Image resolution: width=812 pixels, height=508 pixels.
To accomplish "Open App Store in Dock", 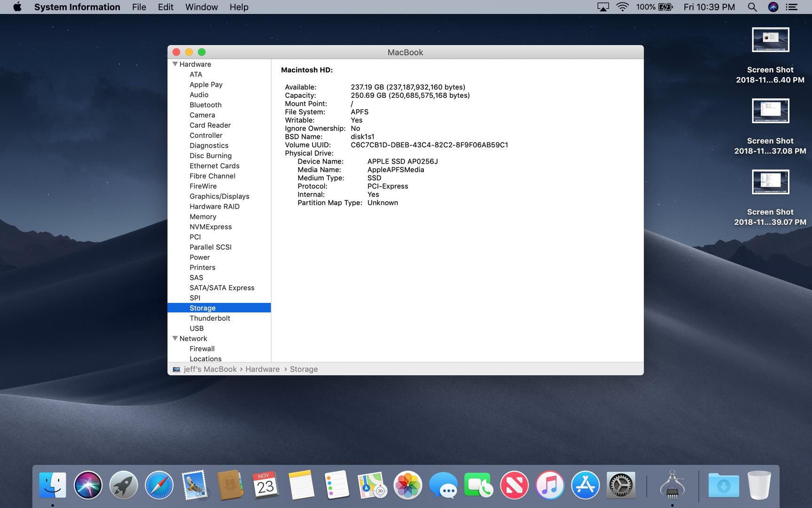I will point(585,484).
